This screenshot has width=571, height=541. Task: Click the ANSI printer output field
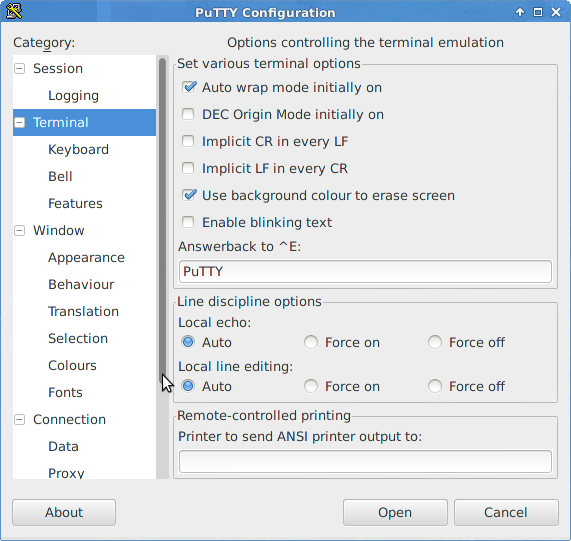(365, 461)
